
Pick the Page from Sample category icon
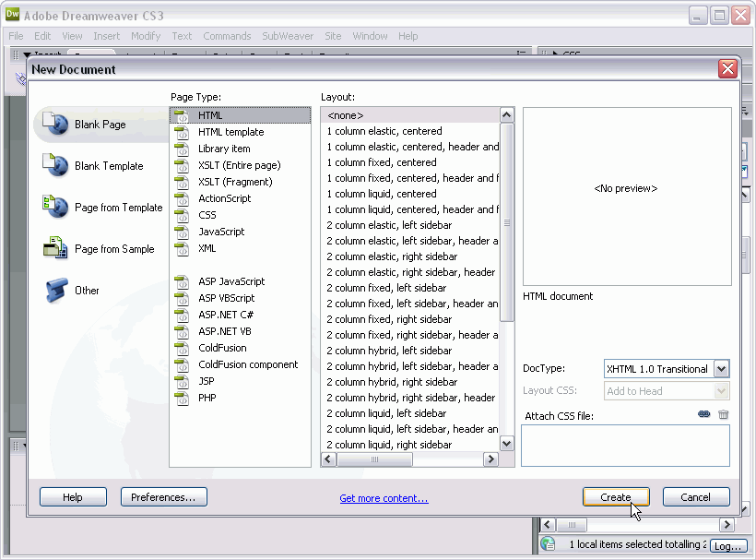coord(55,248)
